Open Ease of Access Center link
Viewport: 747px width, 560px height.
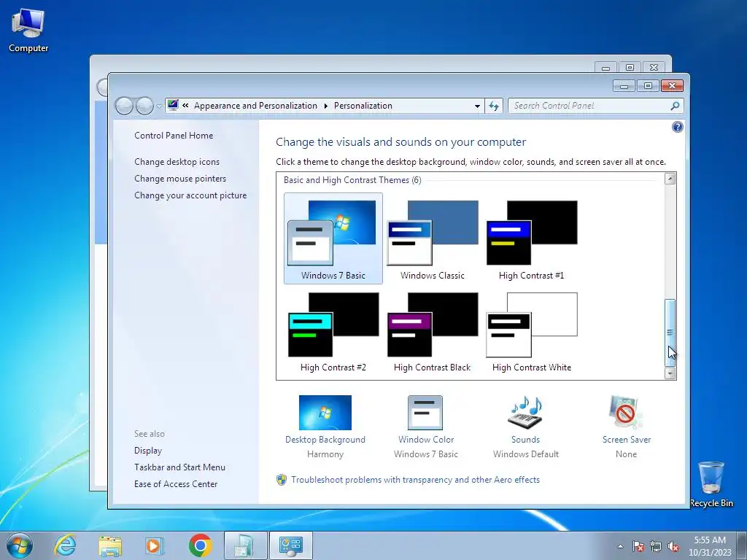click(x=176, y=484)
